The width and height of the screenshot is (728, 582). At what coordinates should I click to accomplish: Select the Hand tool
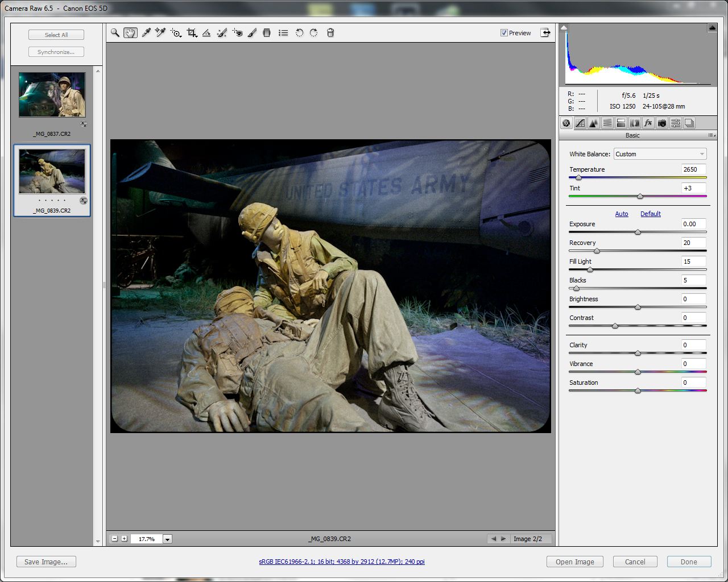(x=131, y=33)
